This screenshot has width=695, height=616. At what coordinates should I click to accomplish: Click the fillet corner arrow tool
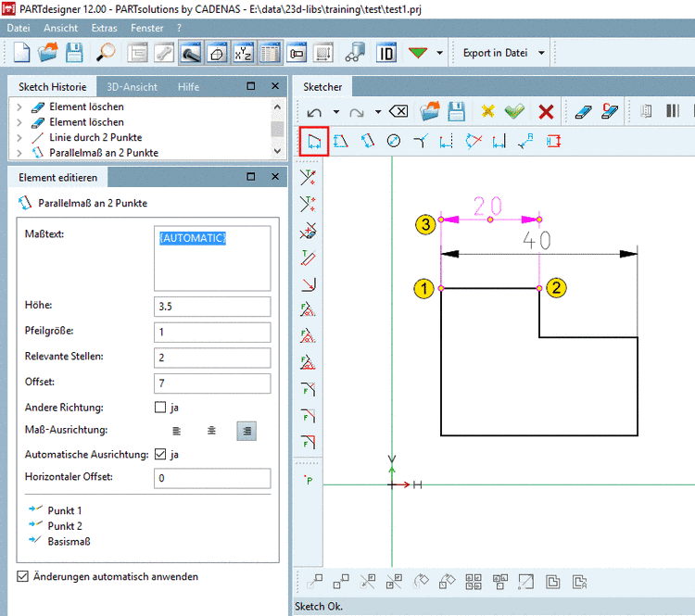click(x=308, y=283)
